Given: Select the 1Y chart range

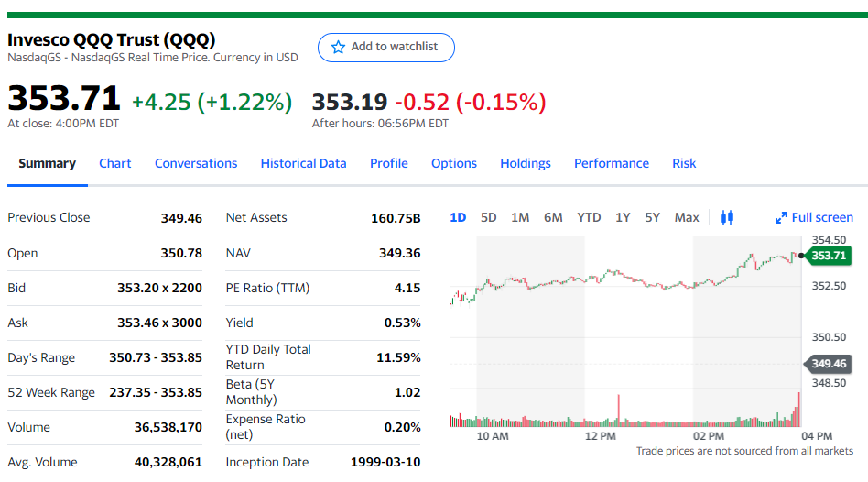Looking at the screenshot, I should pos(623,218).
